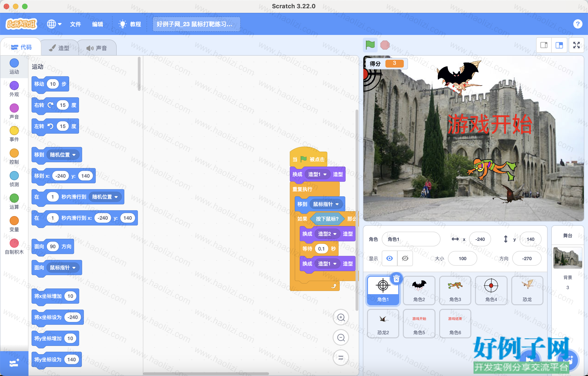
Task: Zoom out the code workspace
Action: tap(341, 338)
